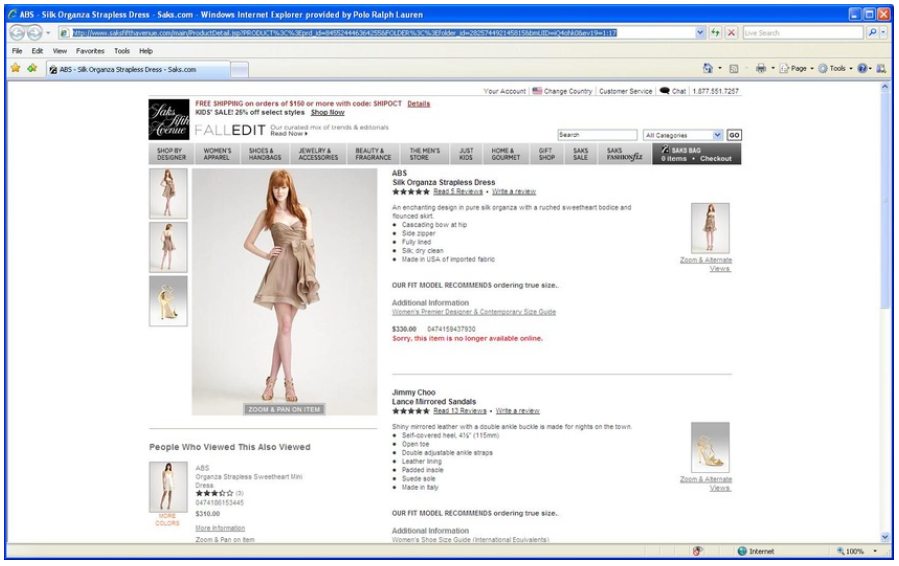Click the RSS Feeds toolbar icon

click(x=733, y=68)
